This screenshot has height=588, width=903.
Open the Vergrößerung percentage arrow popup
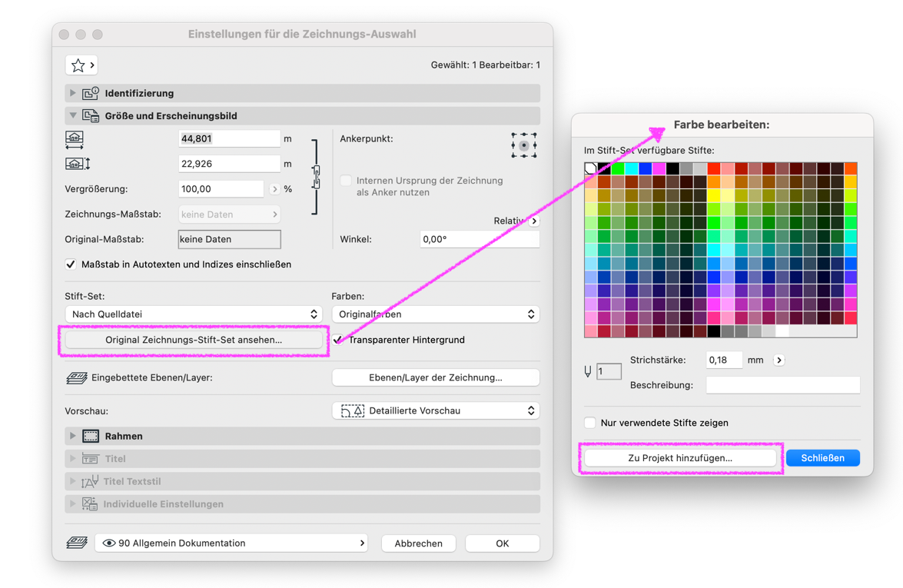(274, 189)
